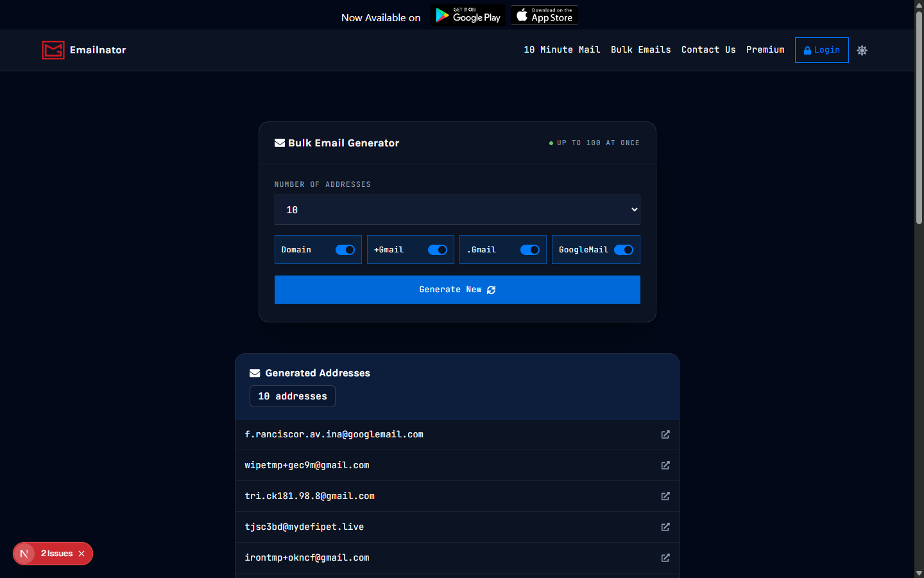This screenshot has height=578, width=924.
Task: Toggle the GoogleMail switch
Action: click(x=624, y=250)
